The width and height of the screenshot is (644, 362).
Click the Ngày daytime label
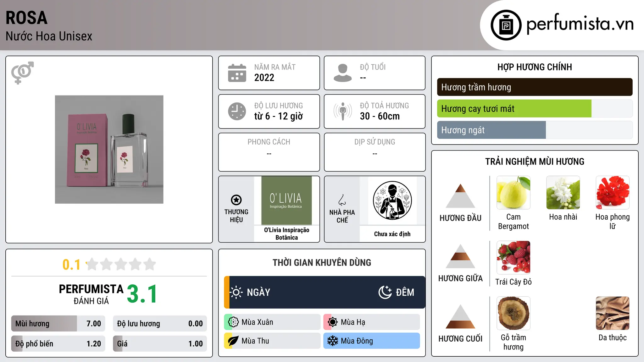click(258, 292)
